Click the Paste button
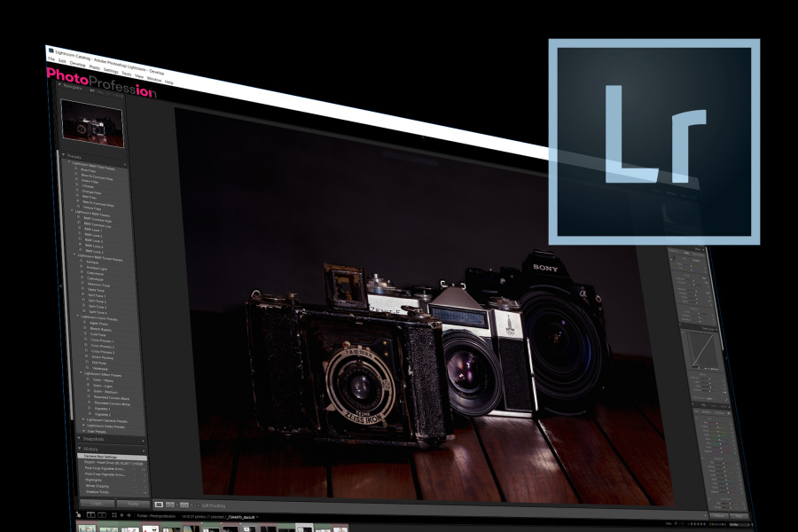This screenshot has height=532, width=798. point(133,504)
